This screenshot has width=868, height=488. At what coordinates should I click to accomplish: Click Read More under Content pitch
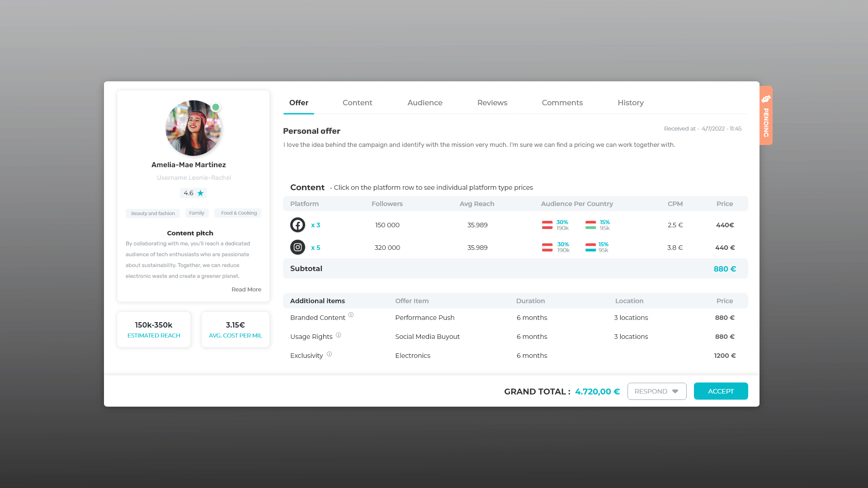(x=246, y=289)
